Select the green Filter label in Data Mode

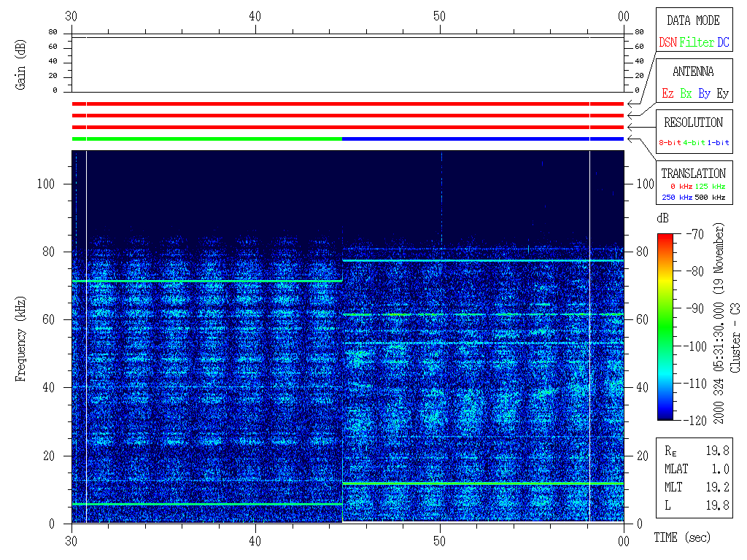tap(697, 42)
